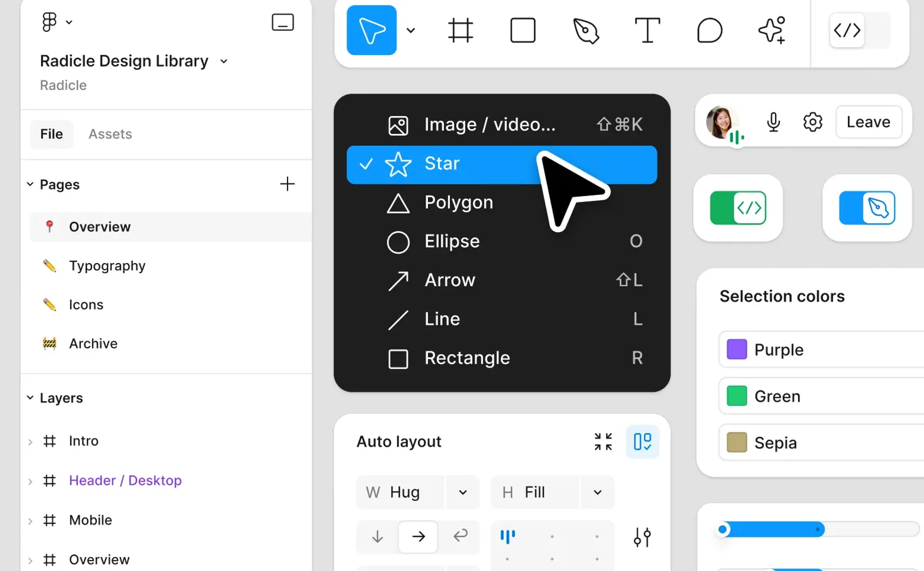Image resolution: width=924 pixels, height=571 pixels.
Task: Select the Frame tool in toolbar
Action: [460, 30]
